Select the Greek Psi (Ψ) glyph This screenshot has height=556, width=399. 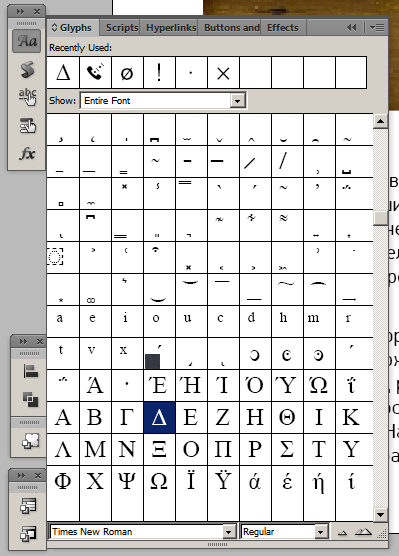(127, 482)
